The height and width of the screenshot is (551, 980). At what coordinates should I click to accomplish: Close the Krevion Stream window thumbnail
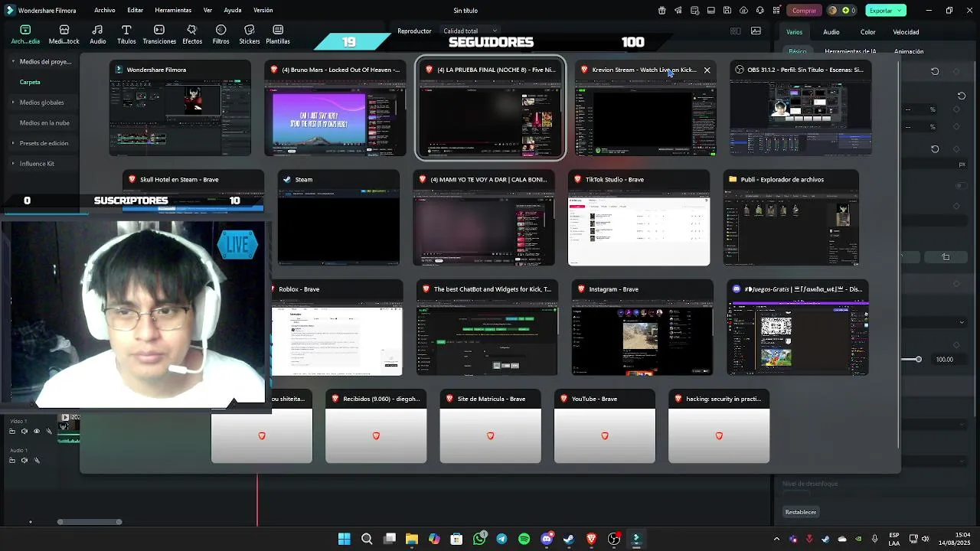pos(707,70)
